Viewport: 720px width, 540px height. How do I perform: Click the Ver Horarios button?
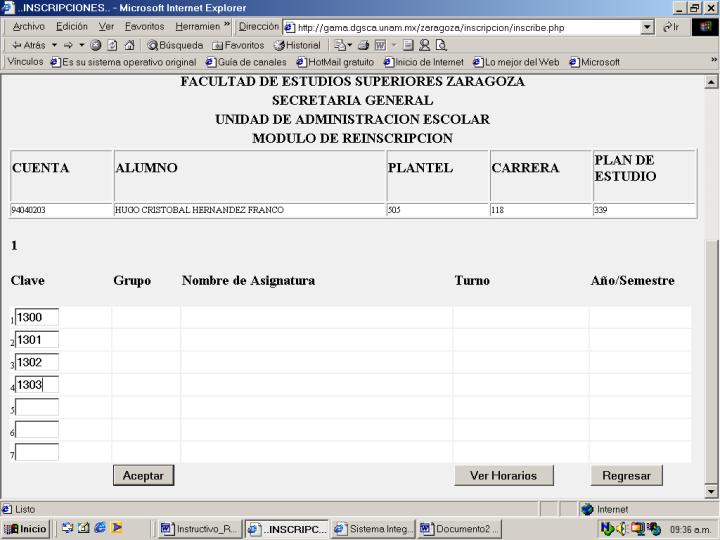point(503,476)
